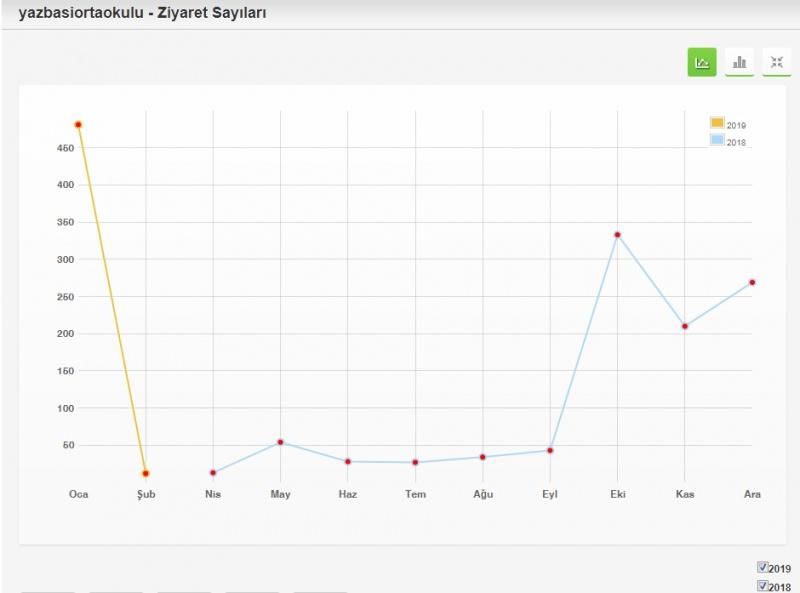Switch to the line chart view

[x=702, y=62]
